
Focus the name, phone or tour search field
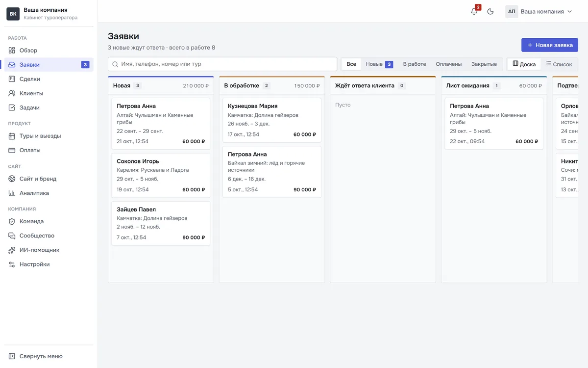pos(222,64)
